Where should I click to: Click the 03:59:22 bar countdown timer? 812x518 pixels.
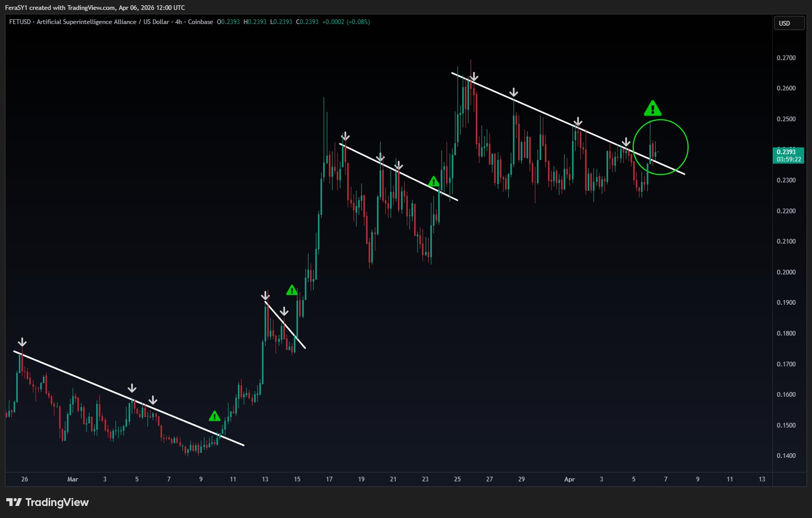(789, 159)
